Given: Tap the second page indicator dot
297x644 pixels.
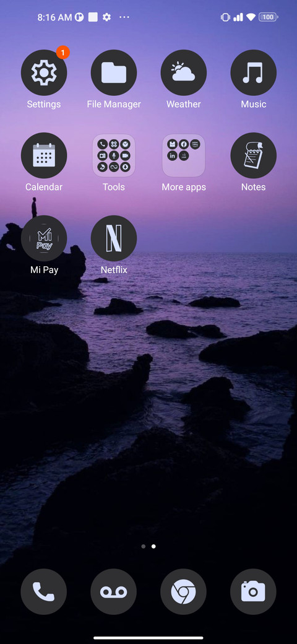Looking at the screenshot, I should coord(153,546).
